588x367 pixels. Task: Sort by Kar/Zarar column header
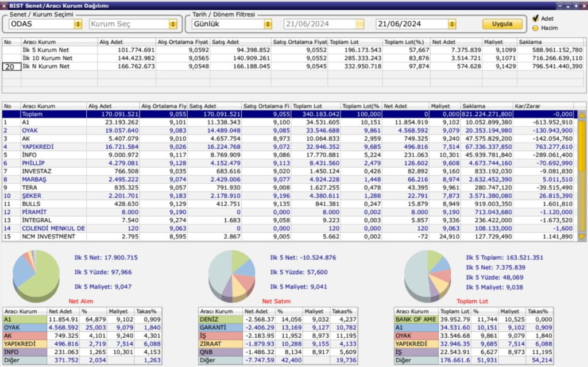pos(543,106)
